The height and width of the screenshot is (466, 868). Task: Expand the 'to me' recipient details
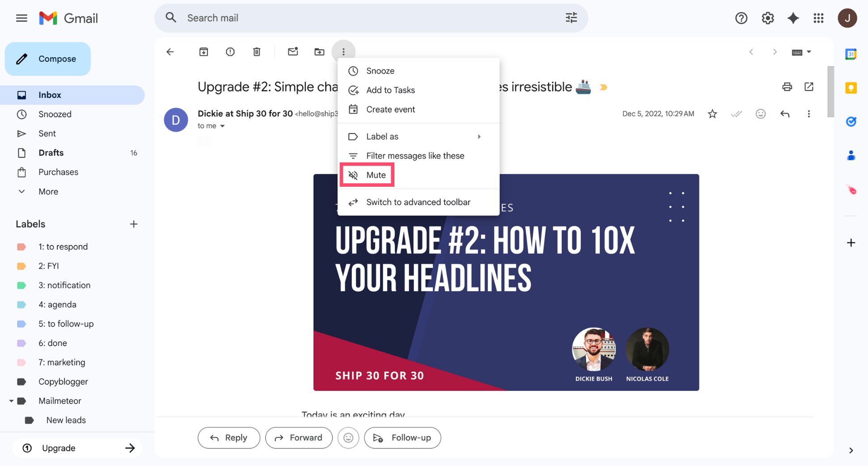click(211, 126)
